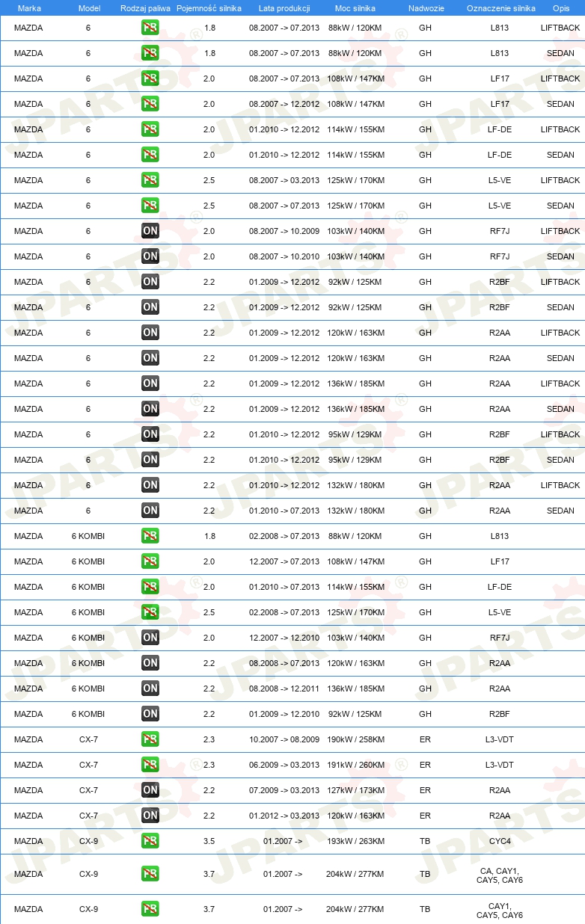
Task: Click '12.2007 -> 07.2013' in the 6 KOMBI LF17 row
Action: point(284,561)
